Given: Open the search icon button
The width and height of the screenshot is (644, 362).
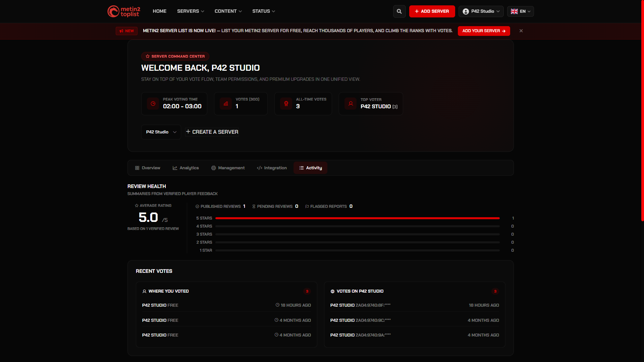Looking at the screenshot, I should tap(399, 11).
